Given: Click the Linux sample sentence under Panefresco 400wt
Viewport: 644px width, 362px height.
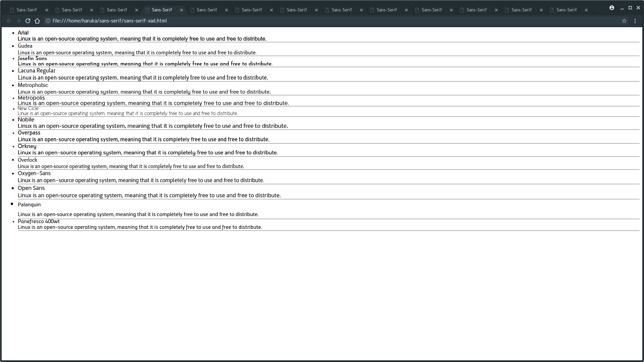Looking at the screenshot, I should pos(140,227).
